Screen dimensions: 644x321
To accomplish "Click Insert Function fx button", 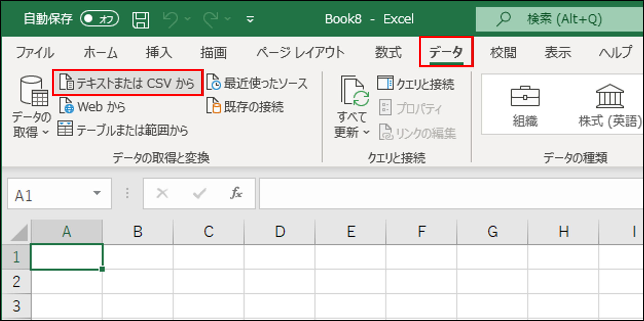I will pyautogui.click(x=236, y=193).
